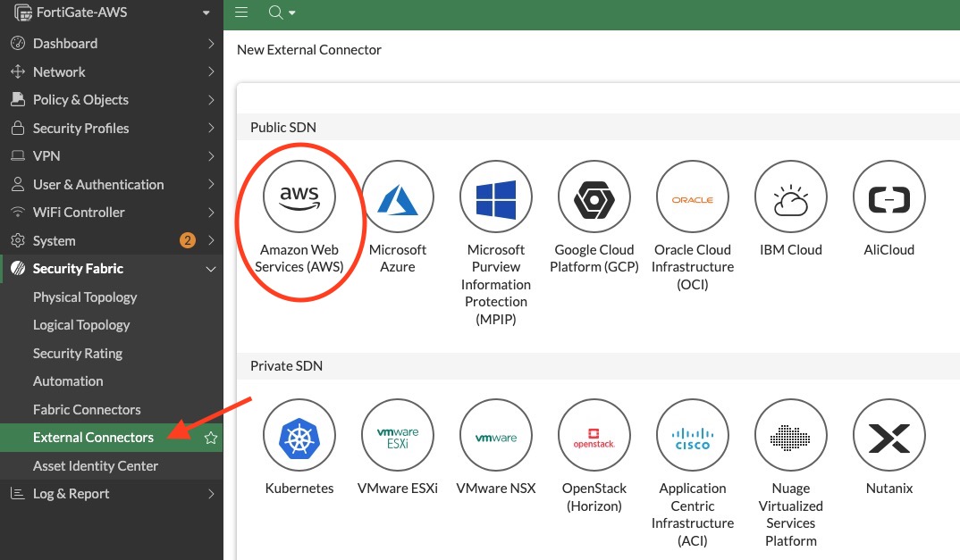Screen dimensions: 960x560
Task: Click the Kubernetes label text
Action: [x=299, y=489]
